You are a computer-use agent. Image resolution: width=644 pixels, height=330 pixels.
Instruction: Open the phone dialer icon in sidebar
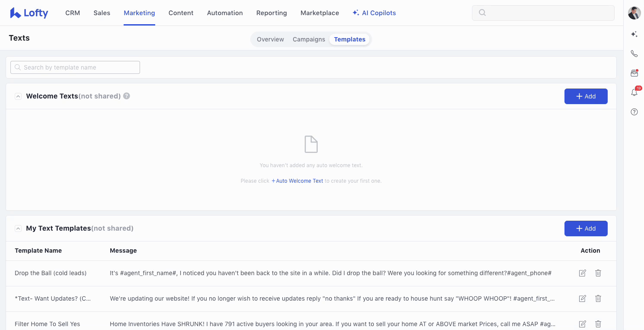[634, 54]
